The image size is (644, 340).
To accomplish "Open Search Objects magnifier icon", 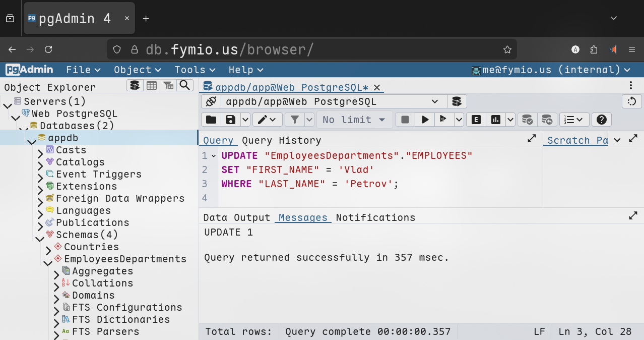I will (x=185, y=85).
